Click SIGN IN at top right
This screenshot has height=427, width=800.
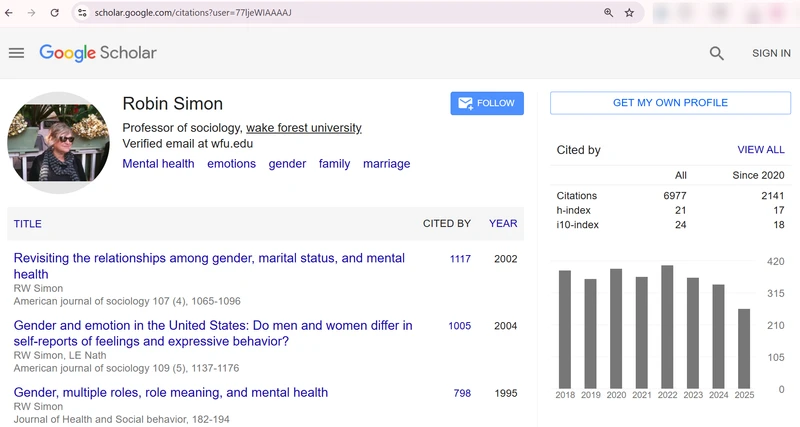click(771, 53)
